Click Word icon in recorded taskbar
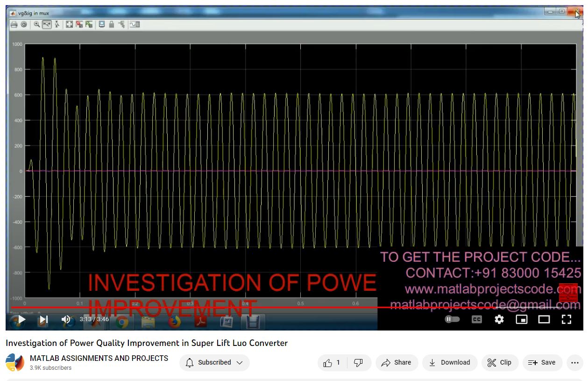The height and width of the screenshot is (381, 588). coord(227,322)
